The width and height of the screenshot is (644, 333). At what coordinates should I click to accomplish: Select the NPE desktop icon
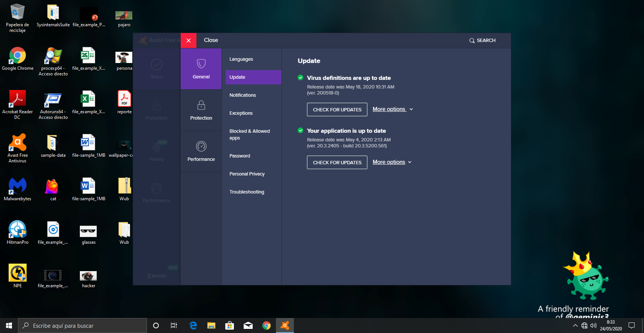pyautogui.click(x=18, y=277)
